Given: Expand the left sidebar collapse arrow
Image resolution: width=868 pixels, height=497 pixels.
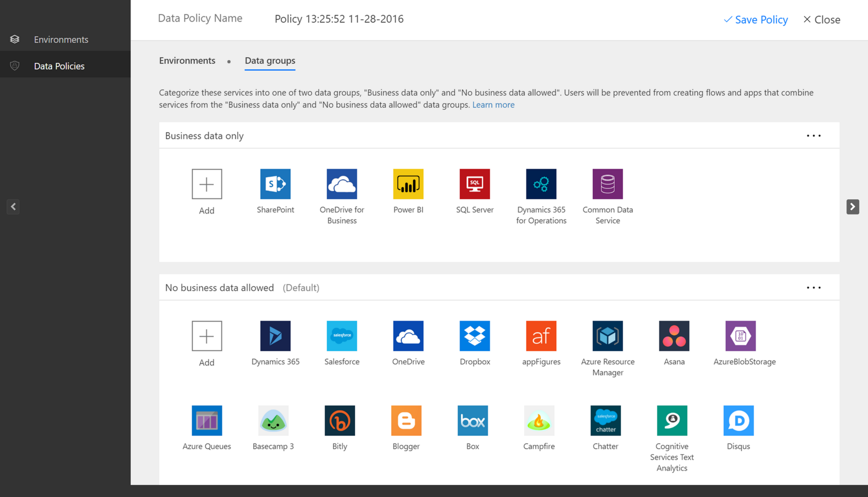Looking at the screenshot, I should [13, 207].
